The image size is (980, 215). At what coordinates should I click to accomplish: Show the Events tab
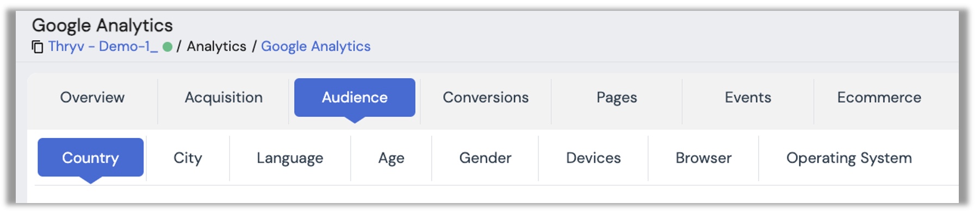tap(748, 98)
